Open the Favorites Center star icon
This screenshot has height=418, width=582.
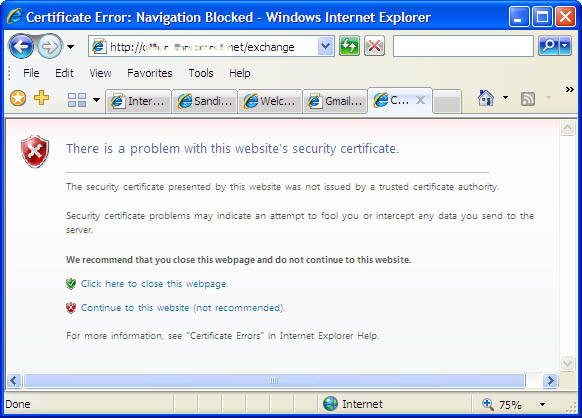click(x=18, y=98)
